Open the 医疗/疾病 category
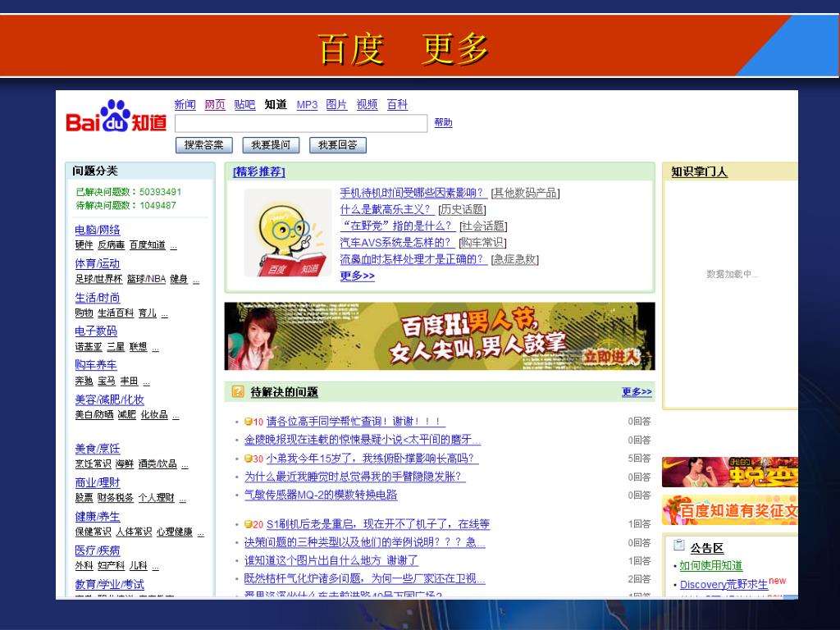The height and width of the screenshot is (630, 840). click(x=98, y=550)
